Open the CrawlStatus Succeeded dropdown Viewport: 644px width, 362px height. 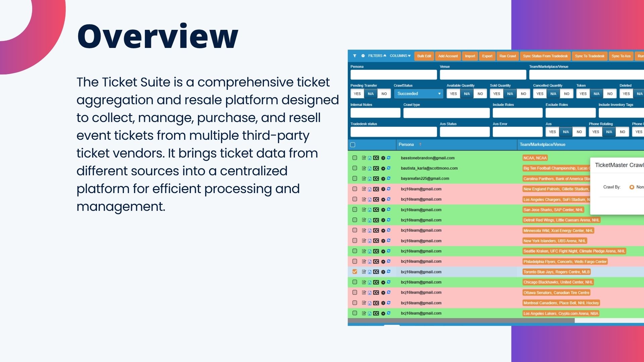tap(419, 94)
